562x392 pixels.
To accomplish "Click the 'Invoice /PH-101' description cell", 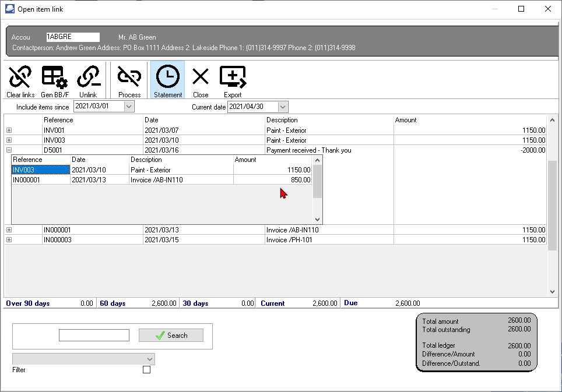I will pyautogui.click(x=329, y=240).
